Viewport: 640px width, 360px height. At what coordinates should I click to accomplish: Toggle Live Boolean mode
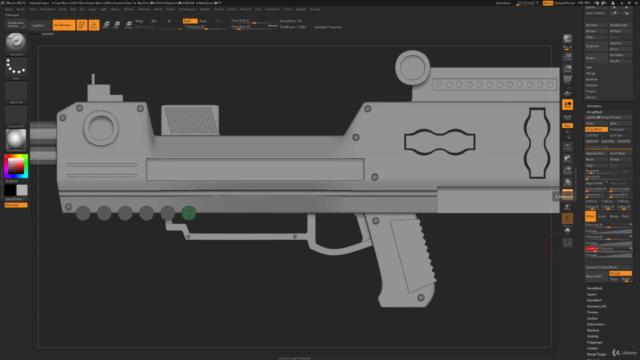point(64,25)
